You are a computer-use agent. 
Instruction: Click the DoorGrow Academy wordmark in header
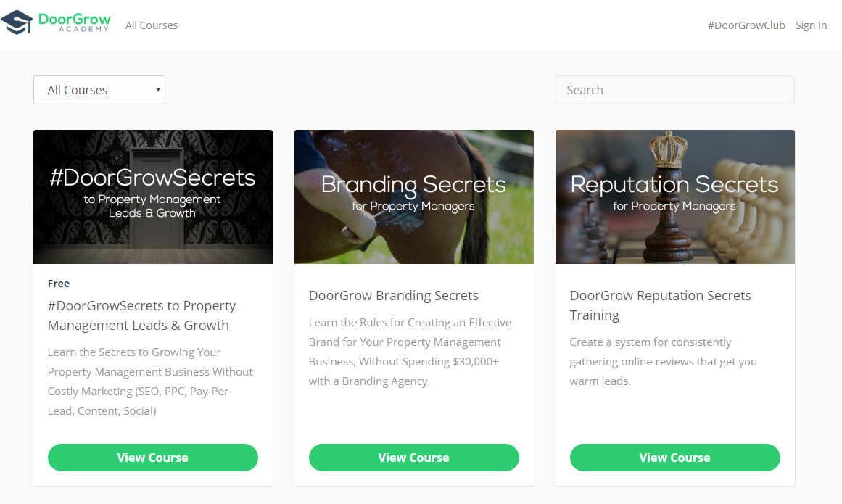coord(74,22)
